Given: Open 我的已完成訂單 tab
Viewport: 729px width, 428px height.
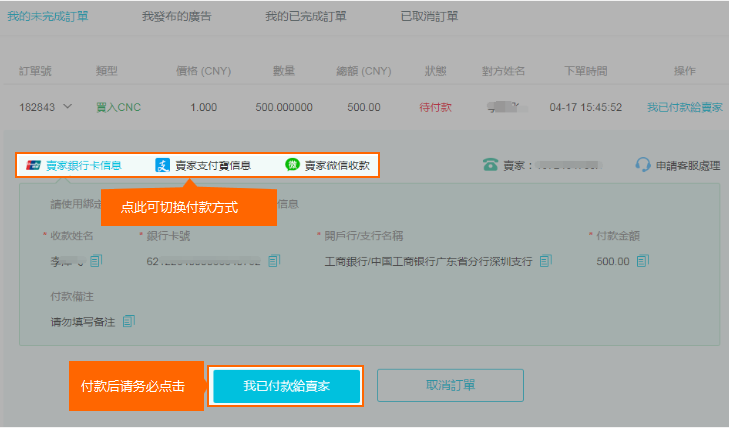Looking at the screenshot, I should 306,16.
